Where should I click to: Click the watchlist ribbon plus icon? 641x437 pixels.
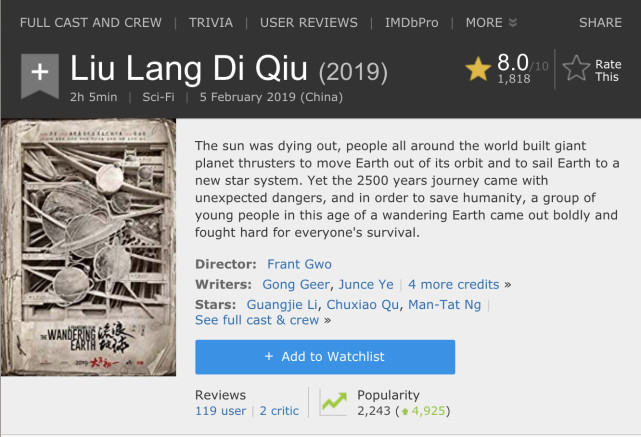click(x=40, y=76)
